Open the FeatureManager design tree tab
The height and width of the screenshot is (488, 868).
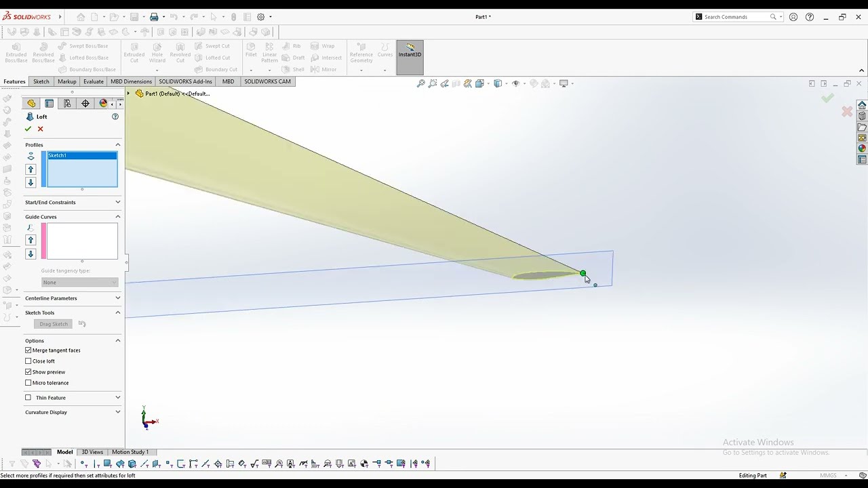[x=31, y=104]
